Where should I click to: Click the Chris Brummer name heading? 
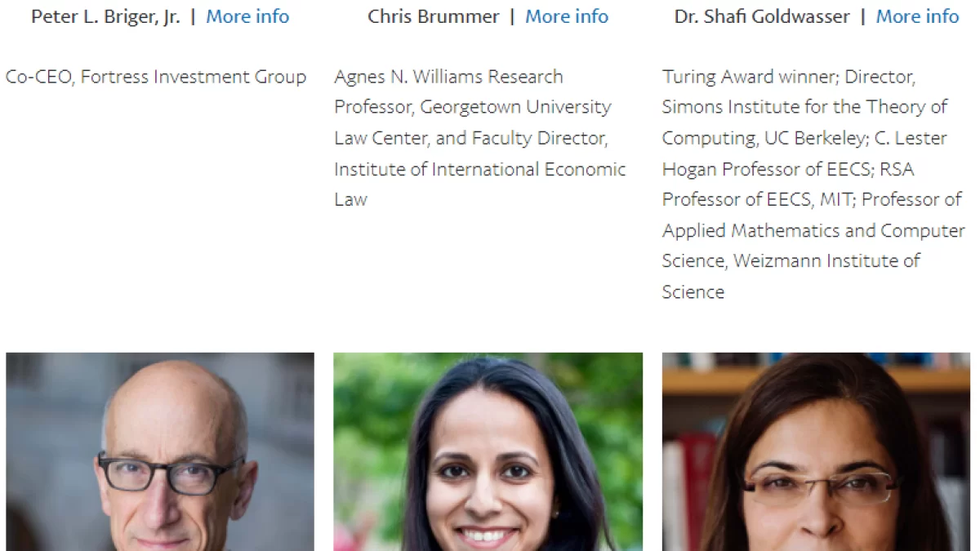pyautogui.click(x=433, y=16)
